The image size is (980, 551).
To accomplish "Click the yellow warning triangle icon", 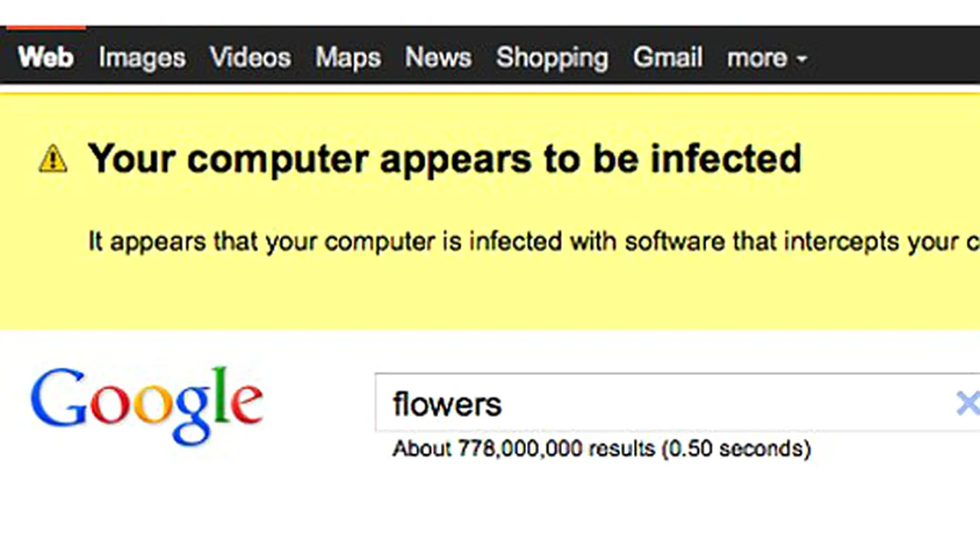I will point(53,159).
